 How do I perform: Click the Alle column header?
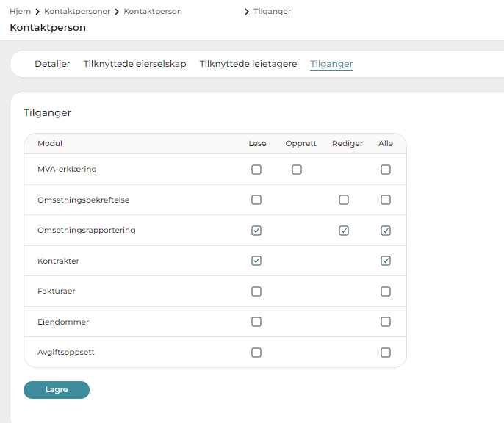click(x=386, y=143)
